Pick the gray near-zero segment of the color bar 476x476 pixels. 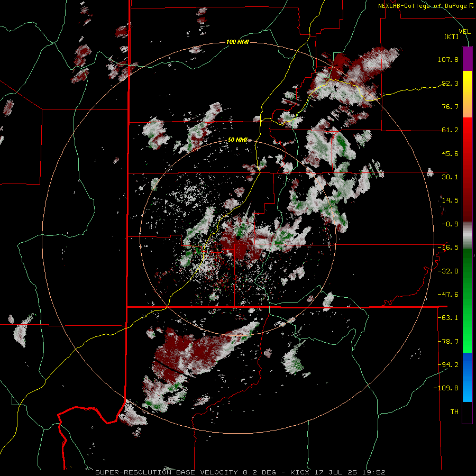point(467,234)
